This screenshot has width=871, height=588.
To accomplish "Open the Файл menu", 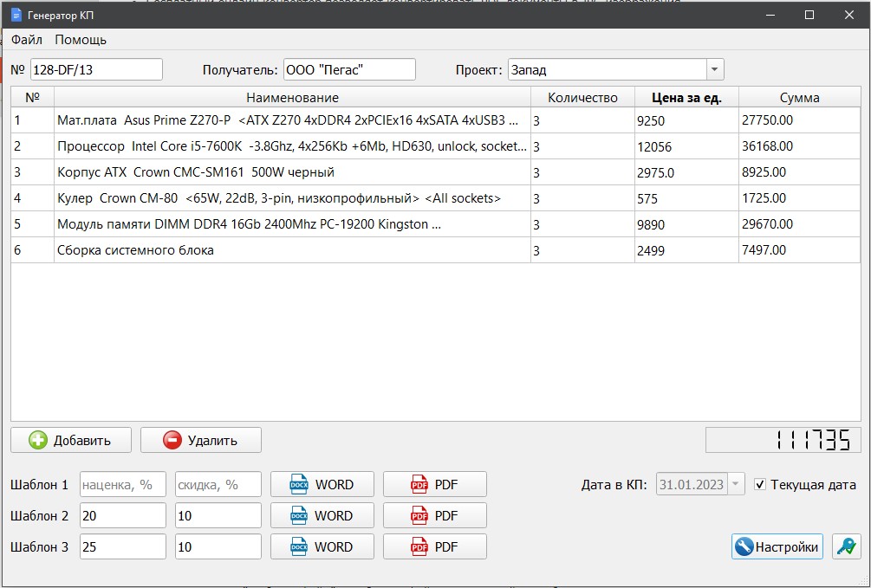I will 27,40.
